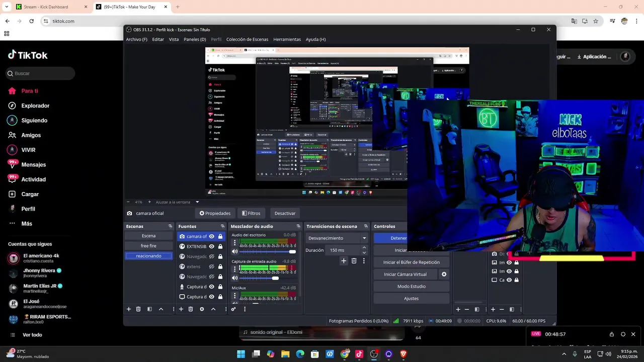Image resolution: width=644 pixels, height=362 pixels.
Task: Unlock the EXTENSIB source lock
Action: [x=220, y=246]
